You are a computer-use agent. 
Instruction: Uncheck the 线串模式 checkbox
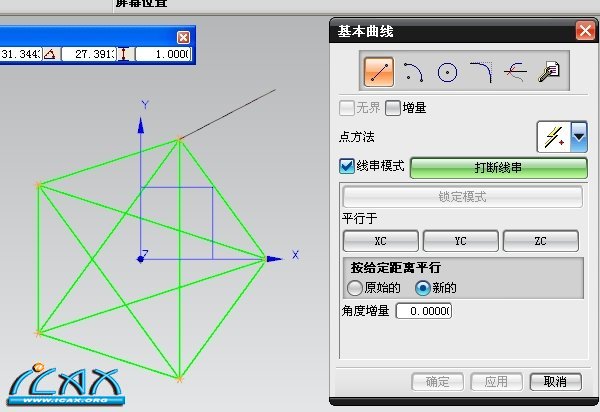click(347, 166)
